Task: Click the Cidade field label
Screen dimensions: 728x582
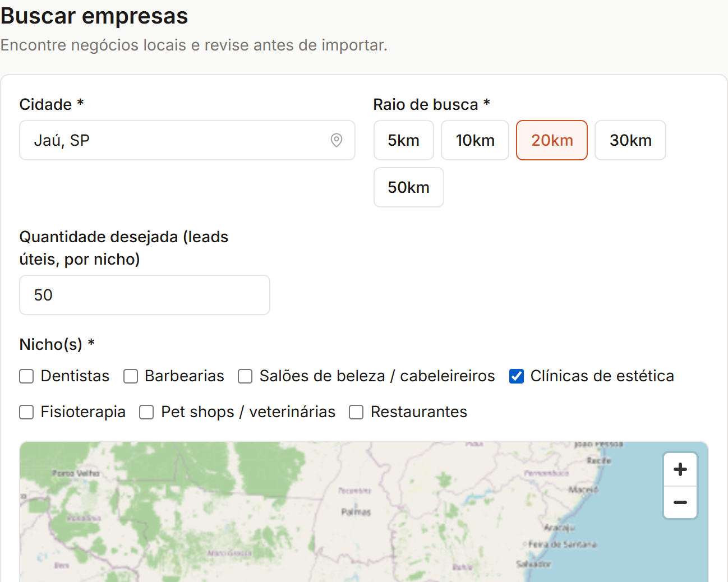Action: coord(52,104)
